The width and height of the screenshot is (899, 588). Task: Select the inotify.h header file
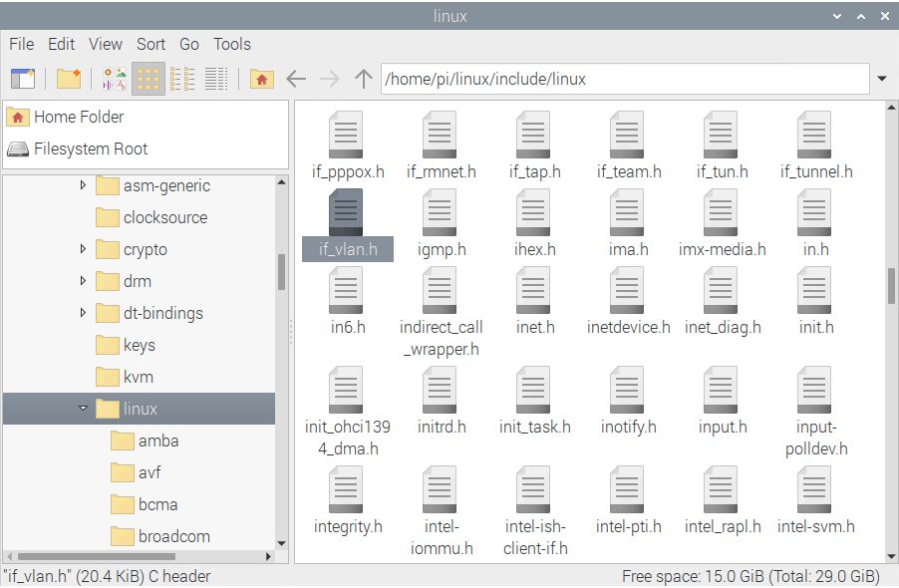tap(628, 392)
